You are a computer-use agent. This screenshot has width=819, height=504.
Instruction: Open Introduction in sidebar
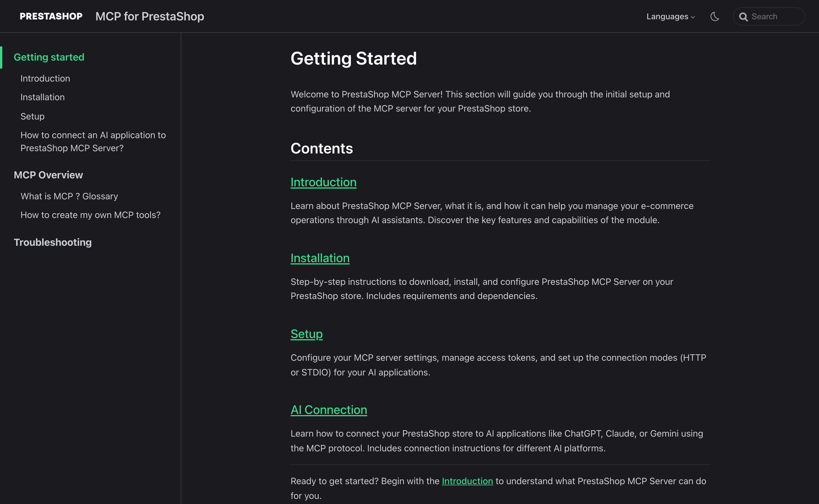coord(45,78)
